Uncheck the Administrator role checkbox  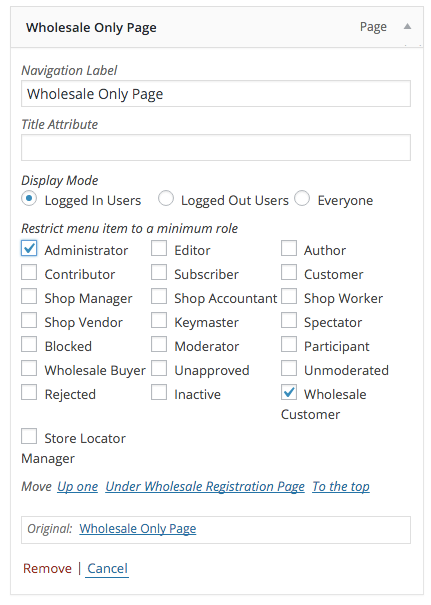[x=29, y=248]
